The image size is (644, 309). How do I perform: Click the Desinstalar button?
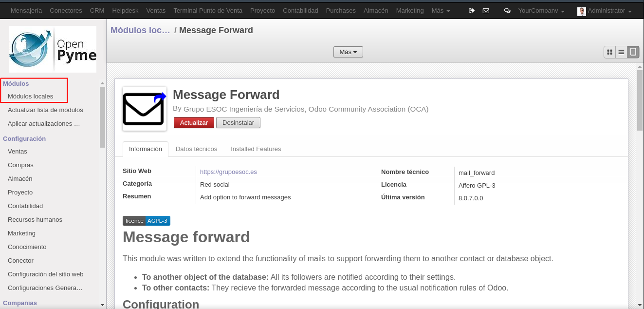coord(238,123)
